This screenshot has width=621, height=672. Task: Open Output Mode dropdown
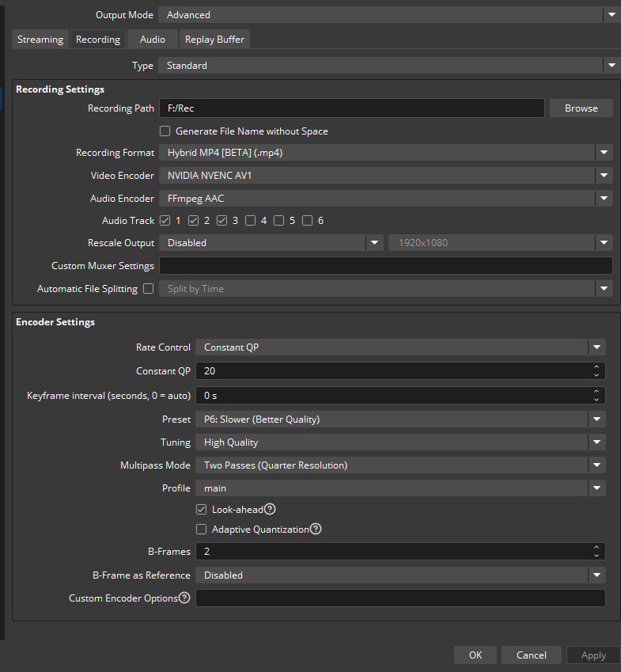pos(389,15)
